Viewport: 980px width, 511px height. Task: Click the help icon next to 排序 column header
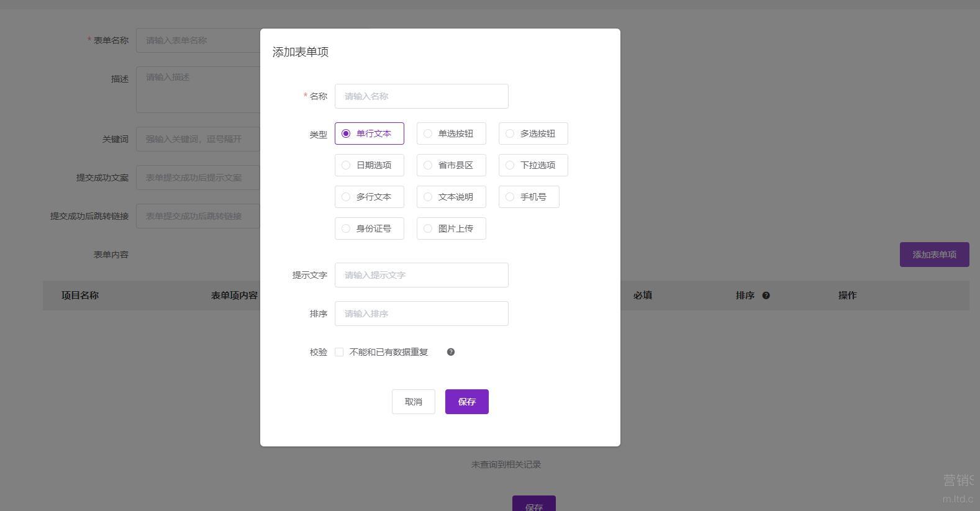(x=766, y=296)
